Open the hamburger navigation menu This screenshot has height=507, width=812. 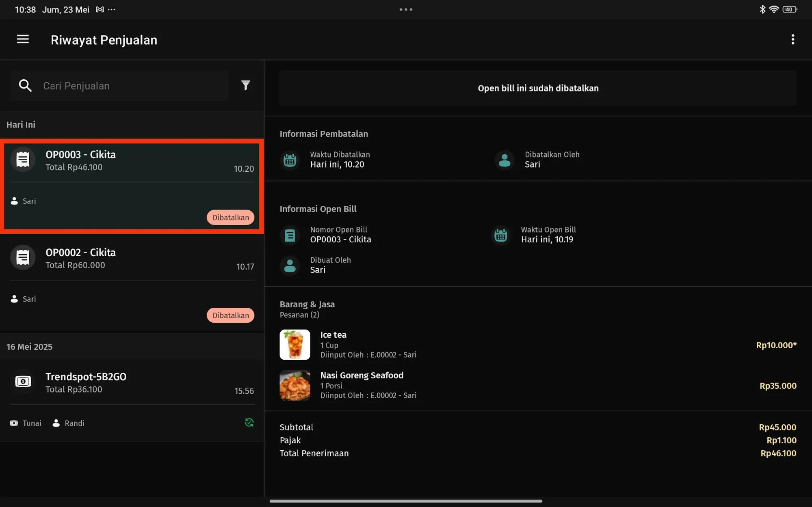[23, 39]
